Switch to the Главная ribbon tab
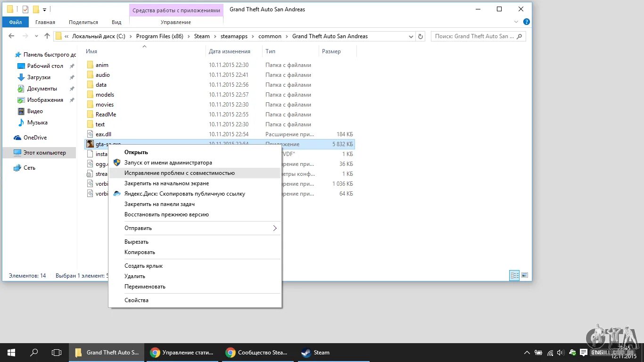The width and height of the screenshot is (644, 362). point(45,22)
